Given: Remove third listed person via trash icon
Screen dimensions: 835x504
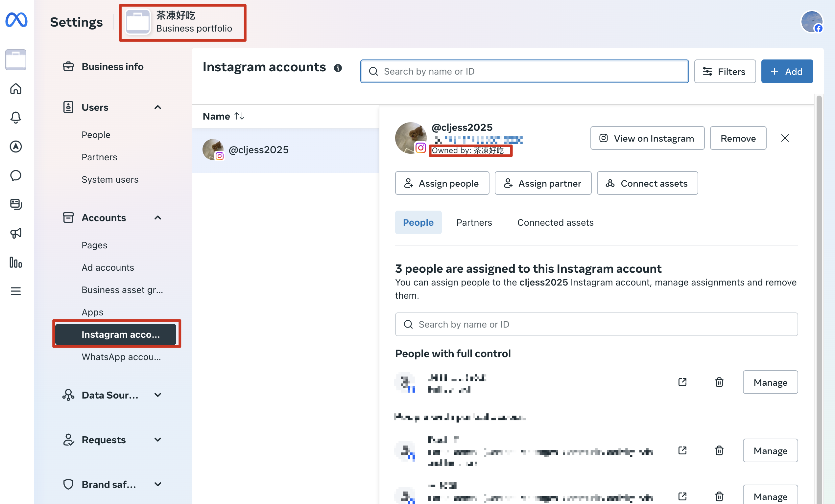Looking at the screenshot, I should (x=719, y=496).
